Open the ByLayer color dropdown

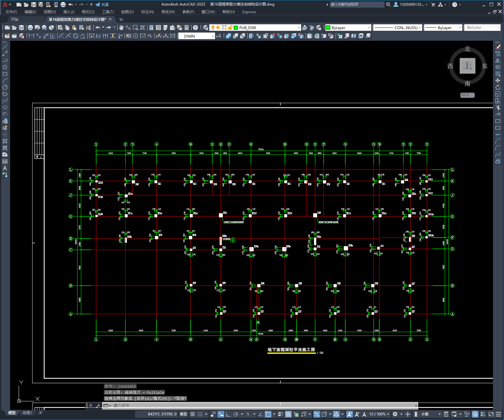pos(348,28)
